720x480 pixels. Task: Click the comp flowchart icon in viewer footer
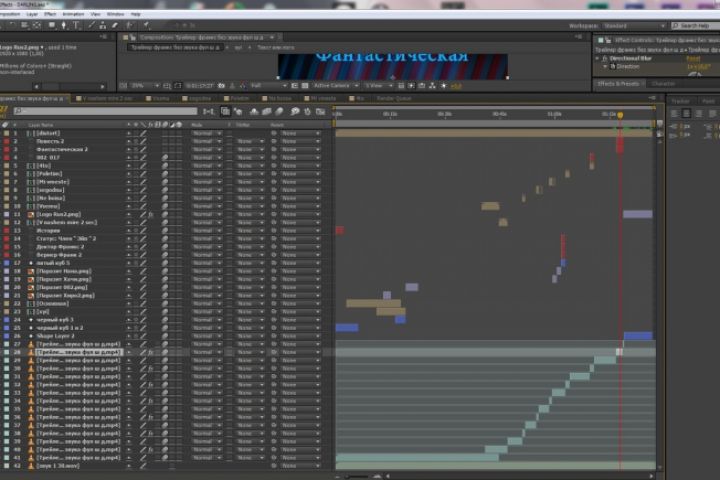coord(432,86)
